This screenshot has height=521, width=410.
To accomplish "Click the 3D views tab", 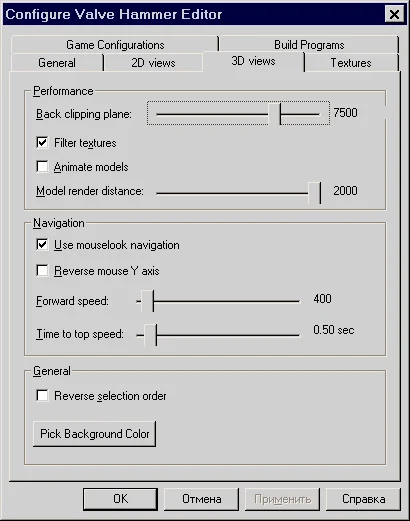I will click(x=253, y=61).
